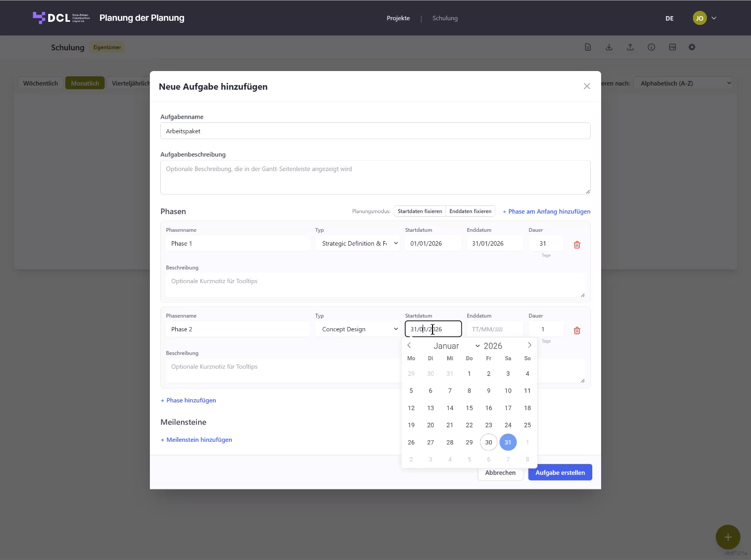Screen dimensions: 751x560
Task: Select January 25 in calendar
Action: 527,425
